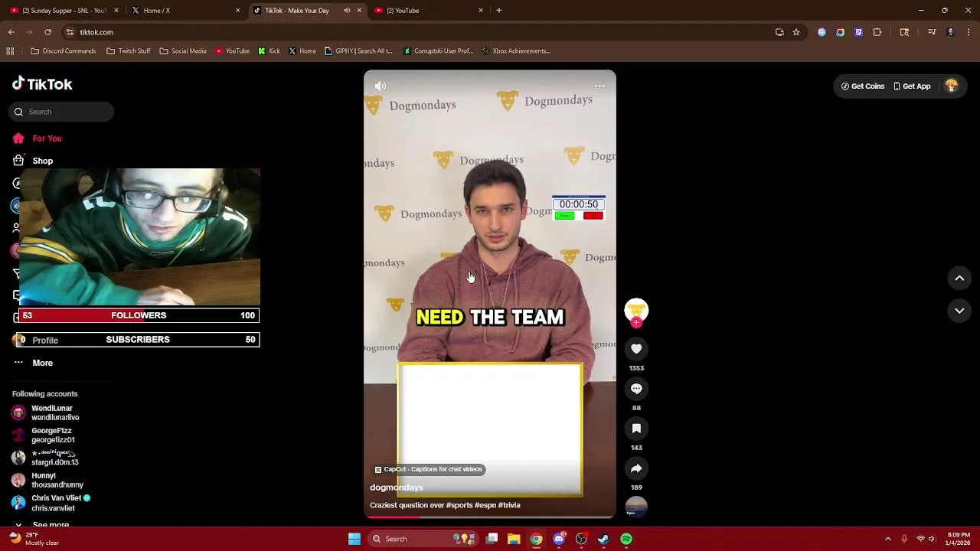Open the video comments
This screenshot has height=551, width=980.
click(636, 389)
